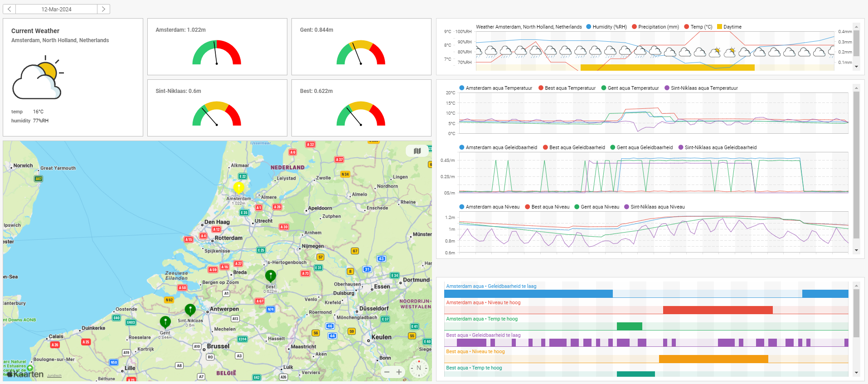Click the temp 16°C value

pos(38,112)
